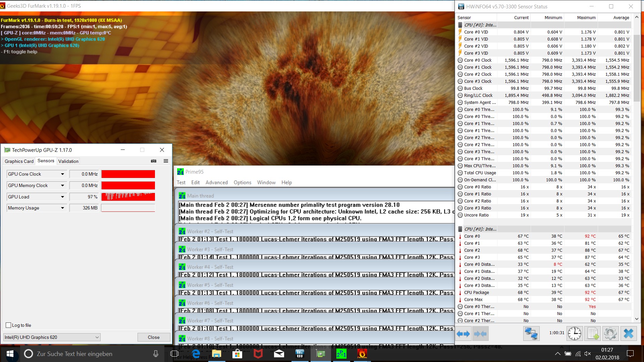Open Mail app from taskbar
This screenshot has height=362, width=644.
279,354
